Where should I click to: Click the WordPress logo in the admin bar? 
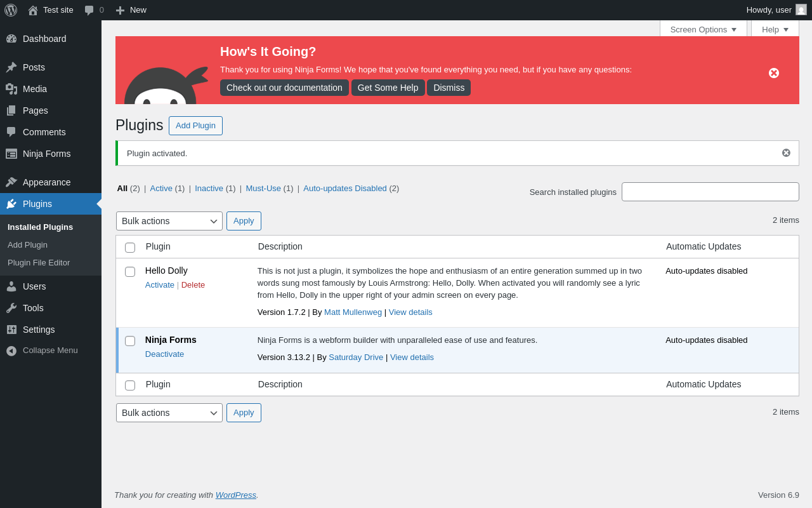point(11,10)
